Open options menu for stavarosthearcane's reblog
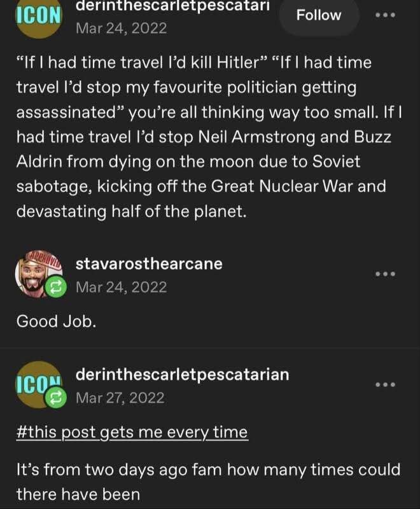 pyautogui.click(x=386, y=274)
